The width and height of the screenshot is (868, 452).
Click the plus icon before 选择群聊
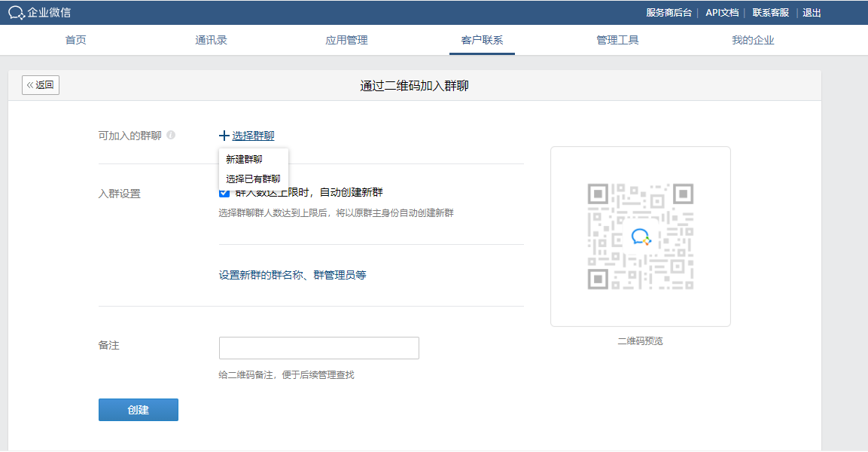[x=224, y=136]
